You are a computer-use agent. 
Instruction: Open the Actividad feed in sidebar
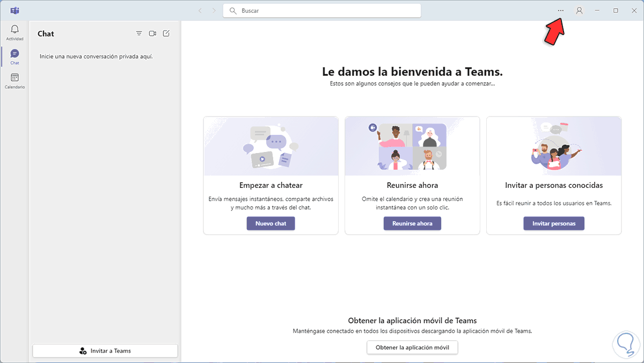click(x=14, y=32)
